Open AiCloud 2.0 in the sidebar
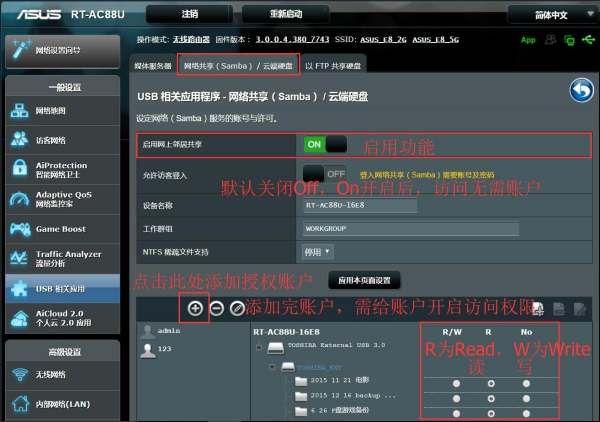This screenshot has height=422, width=600. click(63, 318)
